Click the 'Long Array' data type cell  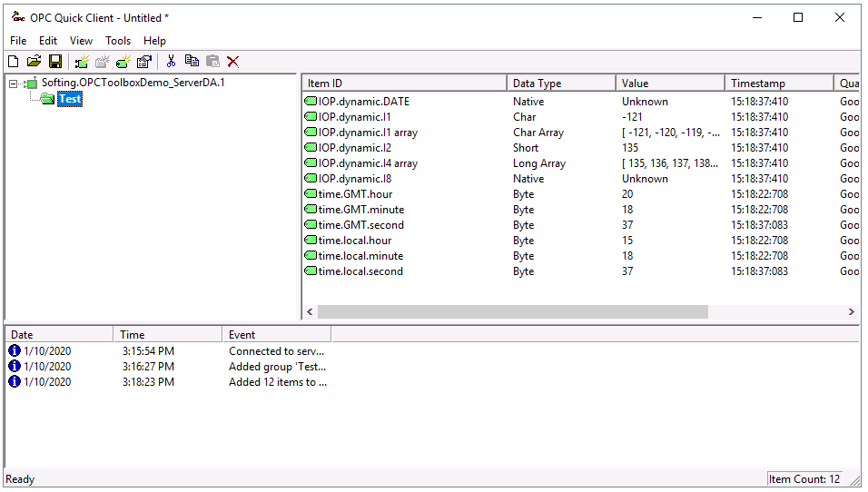(539, 163)
